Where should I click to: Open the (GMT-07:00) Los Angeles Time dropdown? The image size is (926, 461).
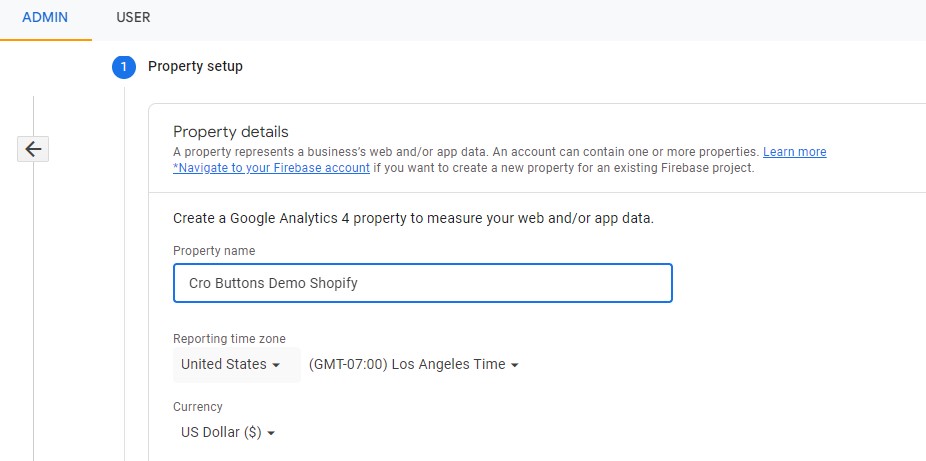click(x=413, y=364)
